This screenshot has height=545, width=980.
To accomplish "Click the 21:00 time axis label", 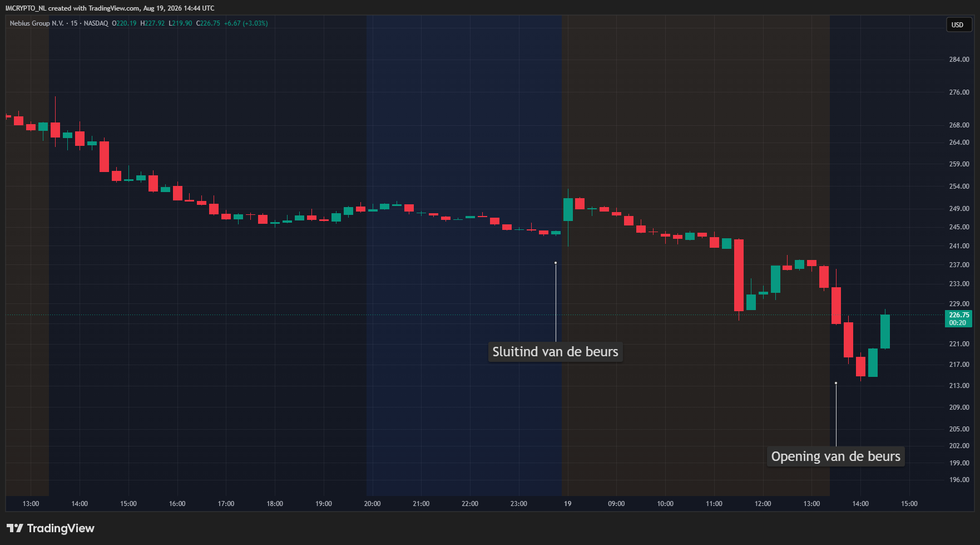I will click(x=421, y=504).
